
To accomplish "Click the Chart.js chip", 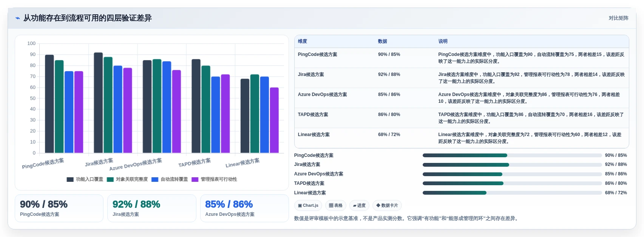I will (308, 206).
